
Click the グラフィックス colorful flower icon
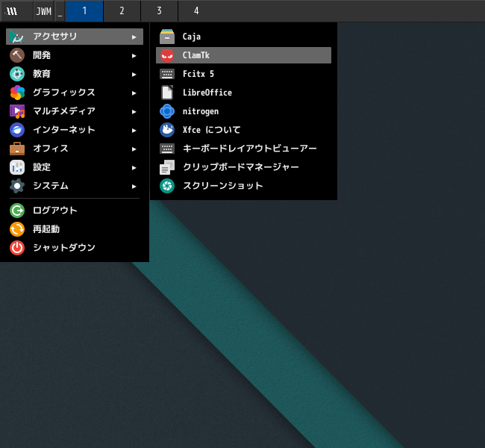coord(17,93)
